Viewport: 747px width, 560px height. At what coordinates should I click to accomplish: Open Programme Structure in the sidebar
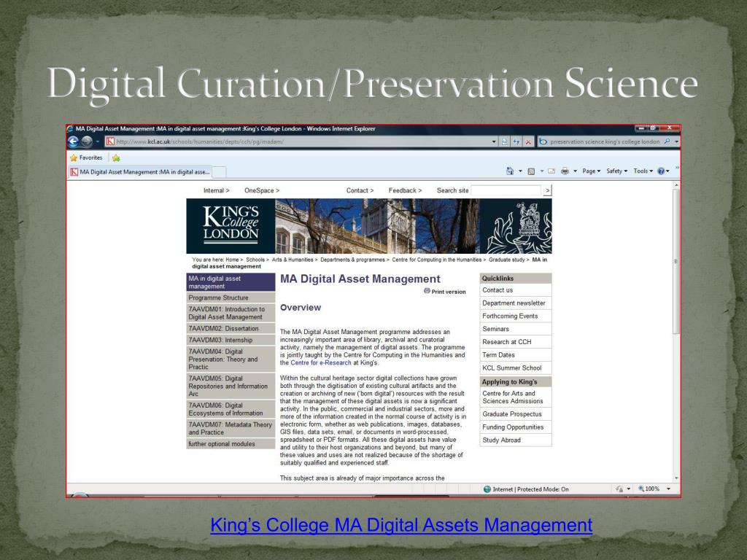coord(231,297)
